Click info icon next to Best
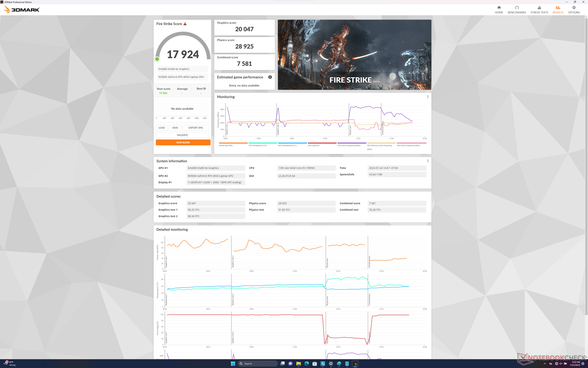588x368 pixels. tap(205, 89)
